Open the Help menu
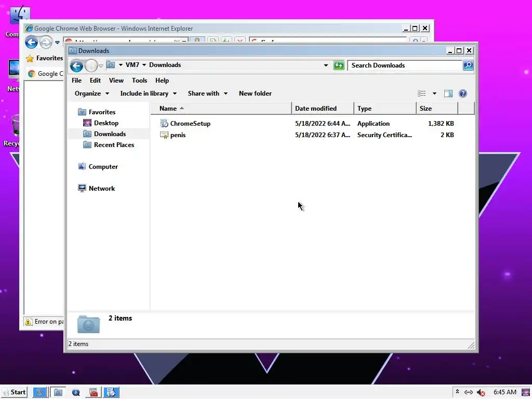Screen dimensions: 532x399 click(x=162, y=81)
